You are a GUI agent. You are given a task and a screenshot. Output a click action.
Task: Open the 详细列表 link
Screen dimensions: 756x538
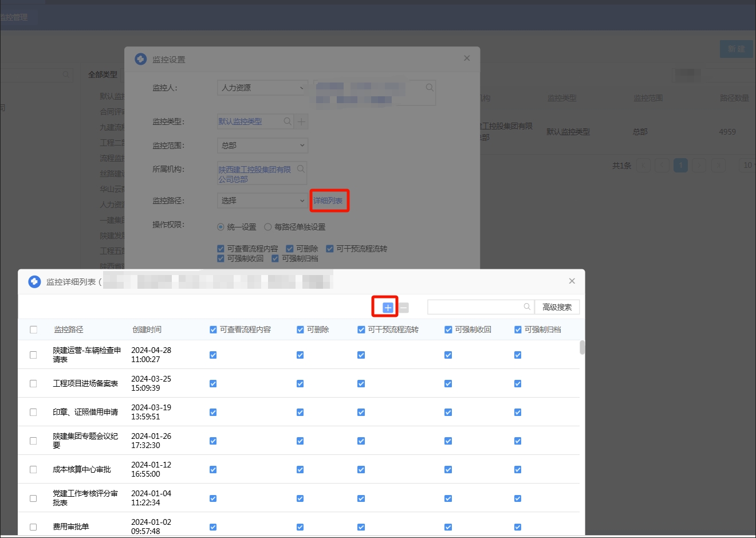click(x=328, y=201)
